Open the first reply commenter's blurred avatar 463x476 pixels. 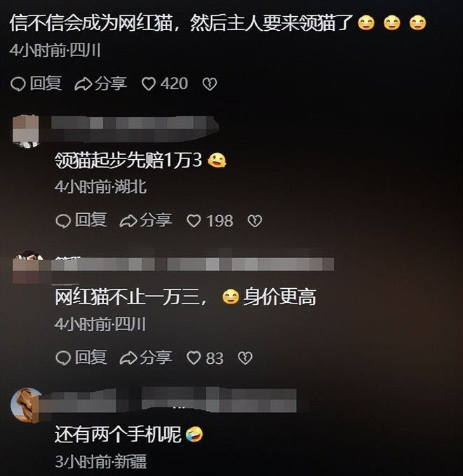(x=26, y=131)
